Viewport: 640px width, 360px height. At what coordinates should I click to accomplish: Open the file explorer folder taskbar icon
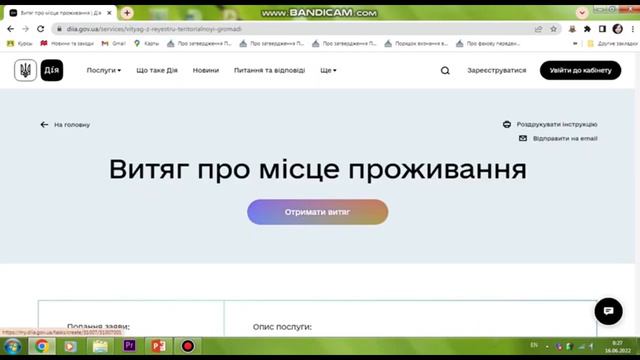pyautogui.click(x=100, y=346)
